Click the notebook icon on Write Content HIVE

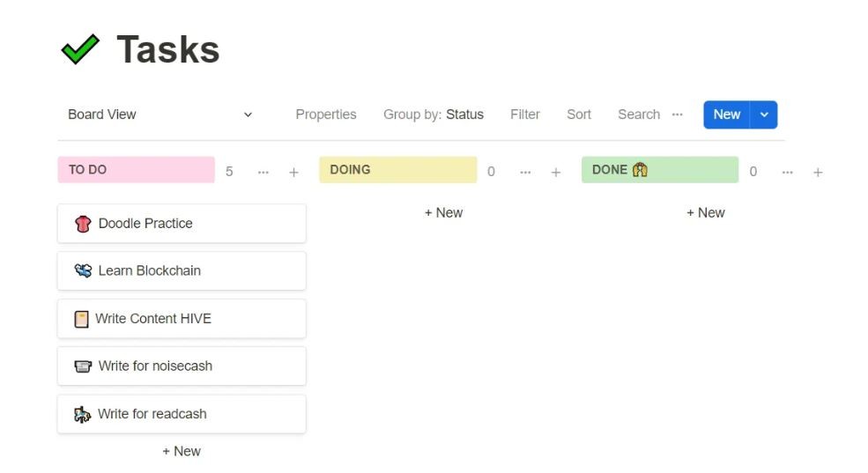(x=81, y=319)
